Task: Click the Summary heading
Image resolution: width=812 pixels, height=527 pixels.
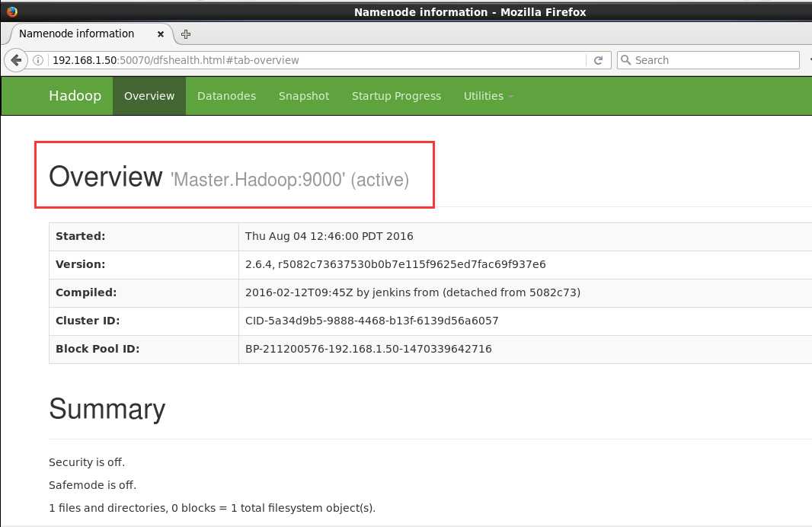Action: (x=107, y=409)
